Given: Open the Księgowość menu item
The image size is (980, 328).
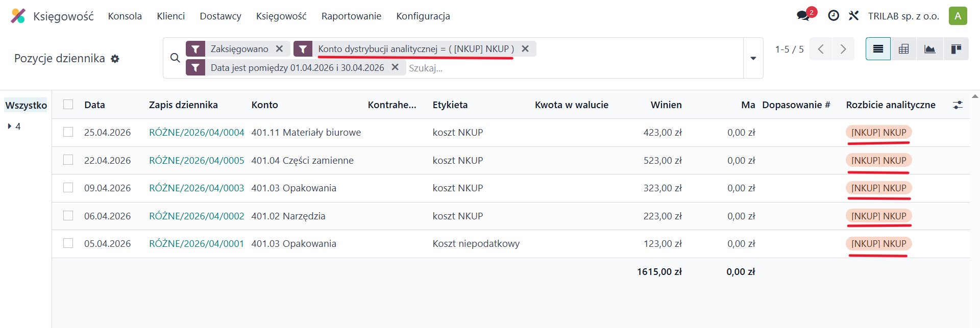Looking at the screenshot, I should tap(281, 16).
